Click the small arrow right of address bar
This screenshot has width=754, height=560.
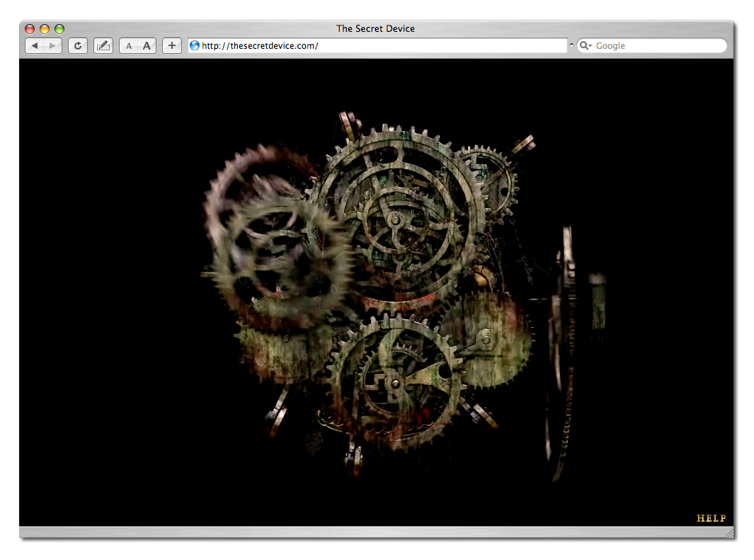click(x=571, y=46)
